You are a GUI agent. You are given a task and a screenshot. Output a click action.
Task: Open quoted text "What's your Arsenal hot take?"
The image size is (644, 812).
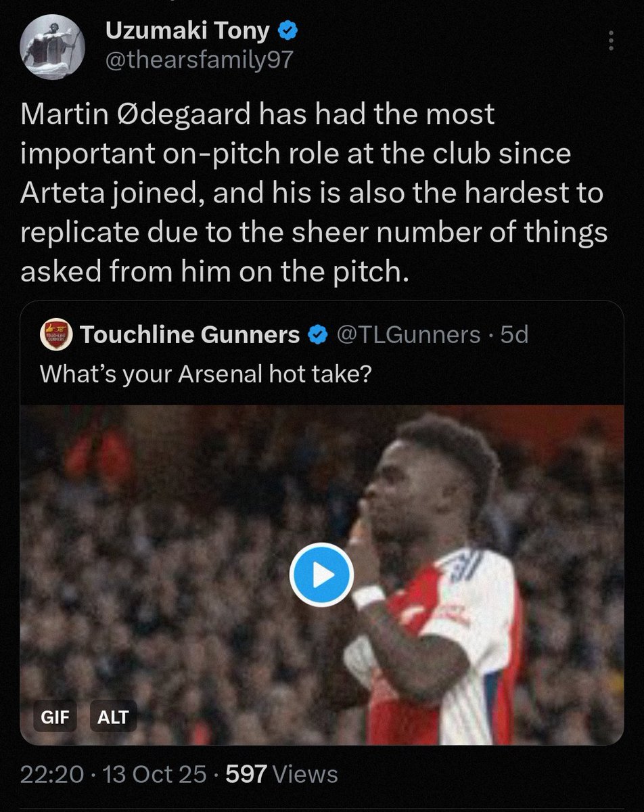(x=205, y=374)
